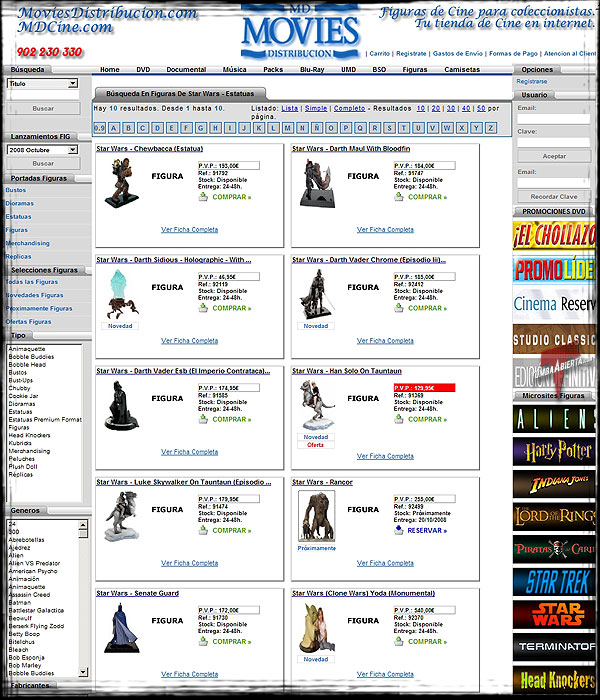Click the Yoda Monumental thumbnail
Image resolution: width=600 pixels, height=700 pixels.
(317, 628)
